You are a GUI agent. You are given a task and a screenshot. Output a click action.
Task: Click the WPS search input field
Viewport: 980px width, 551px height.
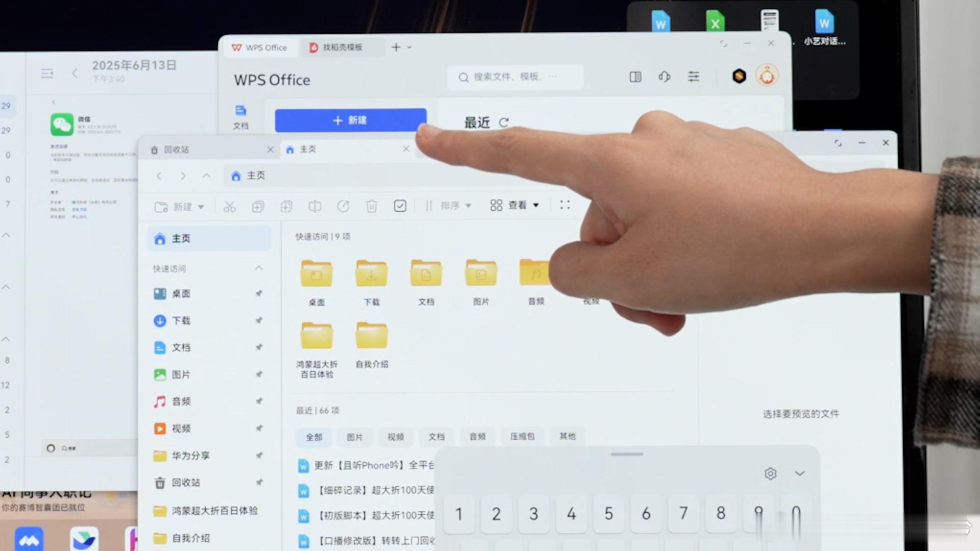pyautogui.click(x=516, y=77)
